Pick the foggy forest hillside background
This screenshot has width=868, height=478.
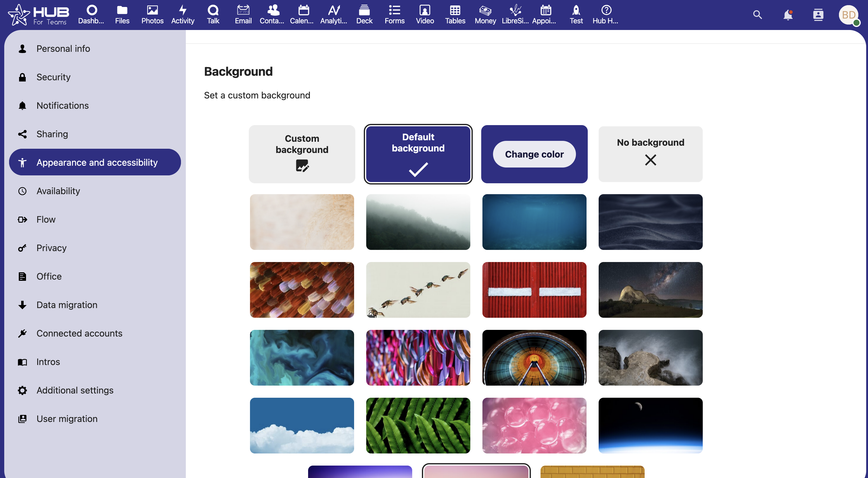pyautogui.click(x=418, y=222)
